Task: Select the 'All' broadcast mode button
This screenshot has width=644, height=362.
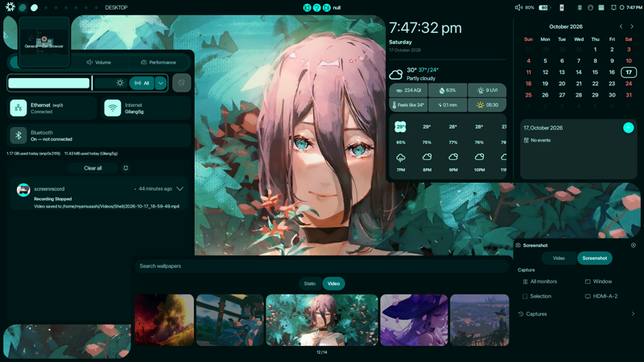Action: [142, 83]
